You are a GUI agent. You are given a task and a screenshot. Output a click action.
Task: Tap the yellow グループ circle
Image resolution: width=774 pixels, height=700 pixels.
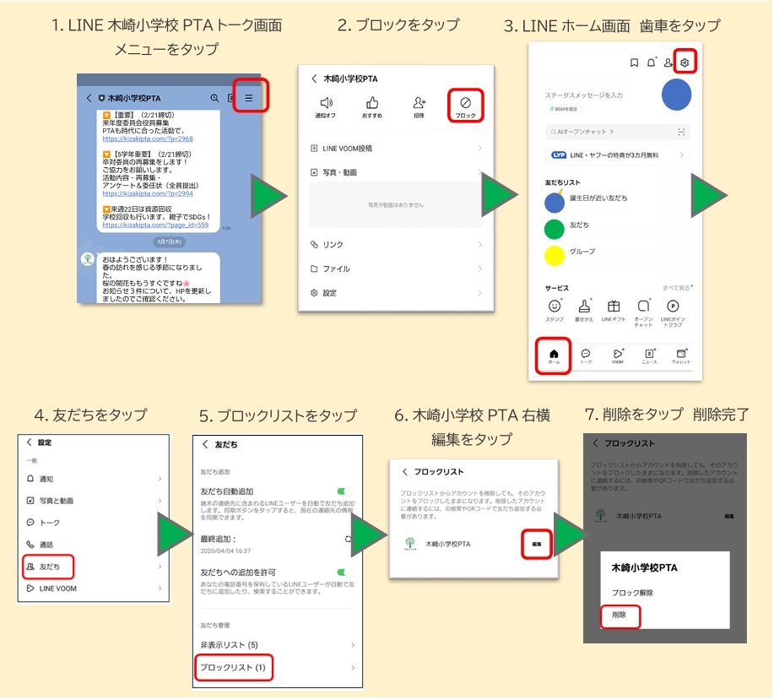coord(555,256)
